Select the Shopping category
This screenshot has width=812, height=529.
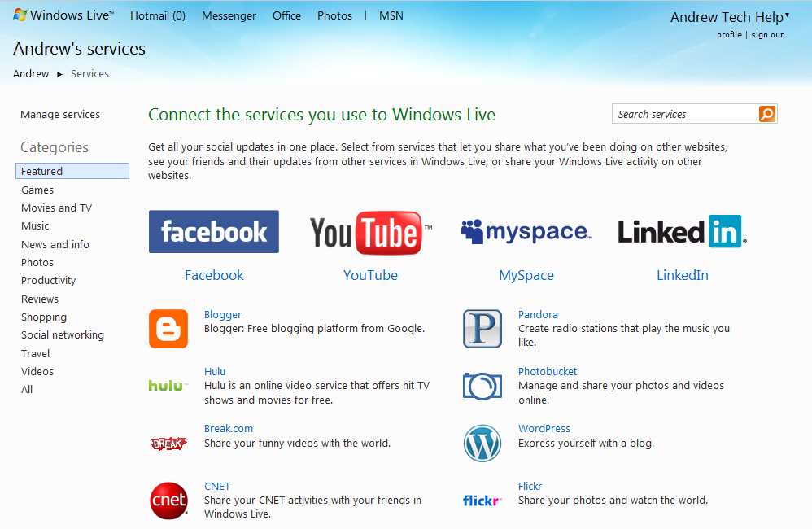[x=43, y=317]
